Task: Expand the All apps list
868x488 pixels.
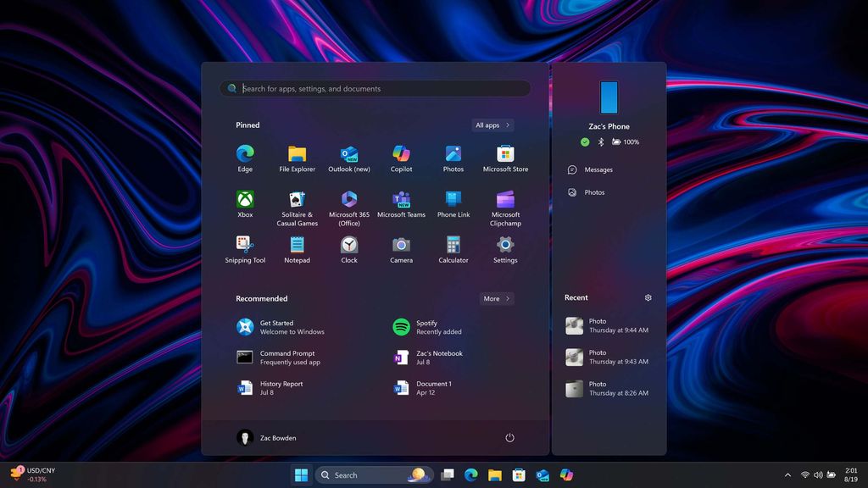Action: pos(492,125)
